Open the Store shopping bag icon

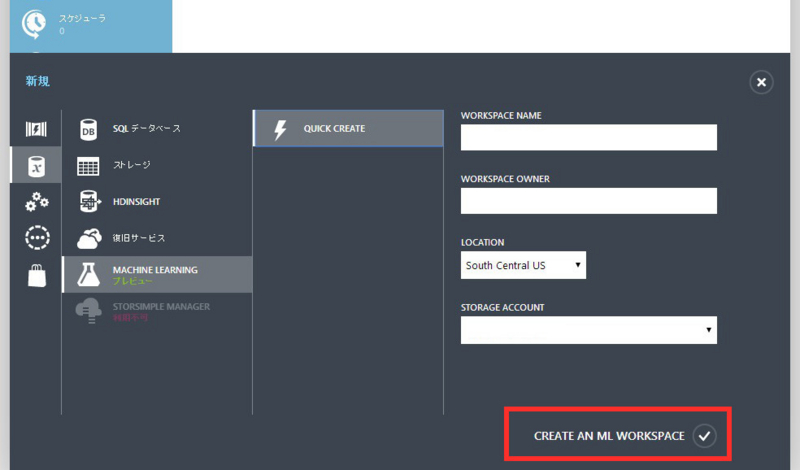pos(37,276)
